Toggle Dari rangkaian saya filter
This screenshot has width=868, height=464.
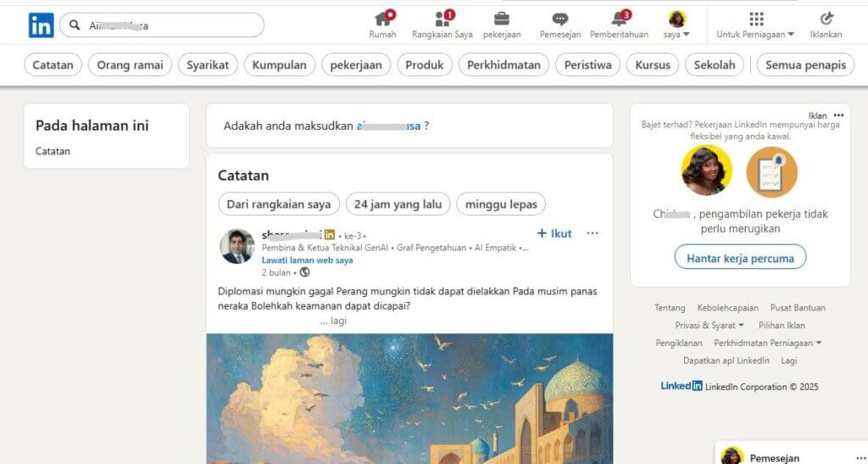[x=278, y=204]
